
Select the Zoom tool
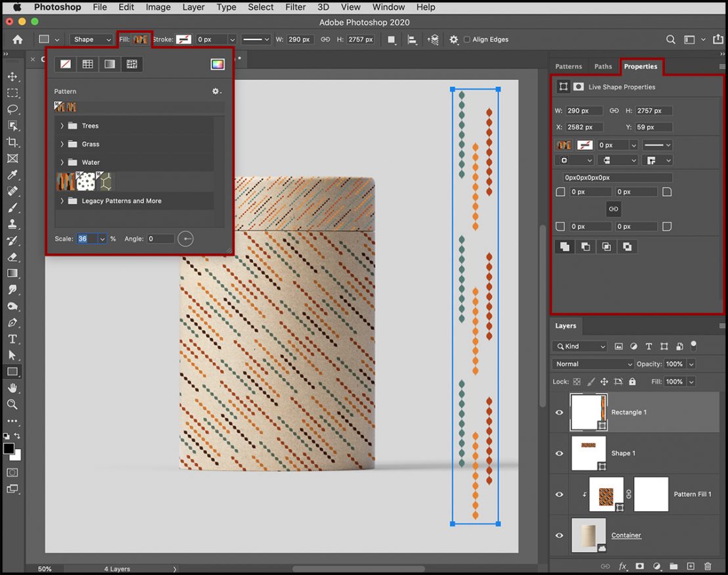(12, 404)
